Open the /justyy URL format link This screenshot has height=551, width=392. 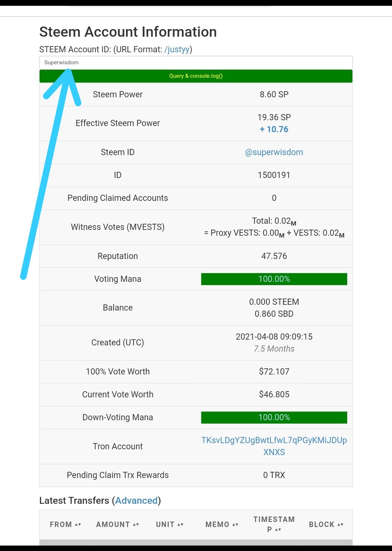[x=177, y=49]
